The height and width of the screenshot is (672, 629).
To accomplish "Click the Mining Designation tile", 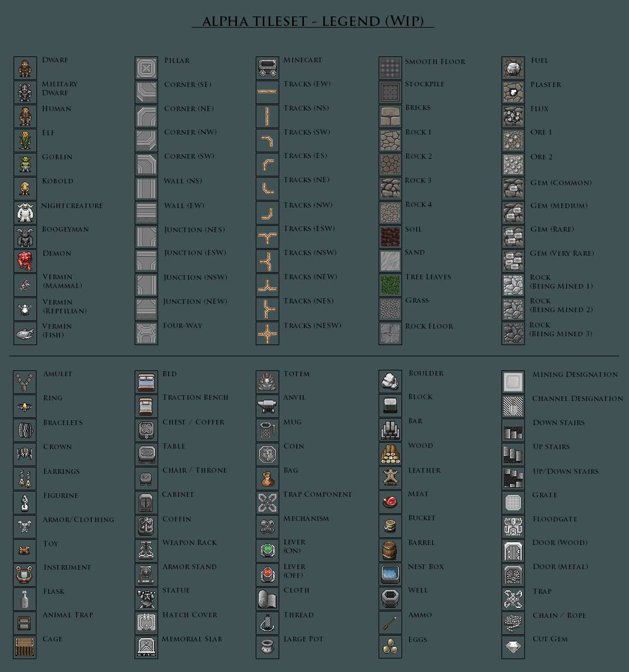I will click(x=513, y=382).
